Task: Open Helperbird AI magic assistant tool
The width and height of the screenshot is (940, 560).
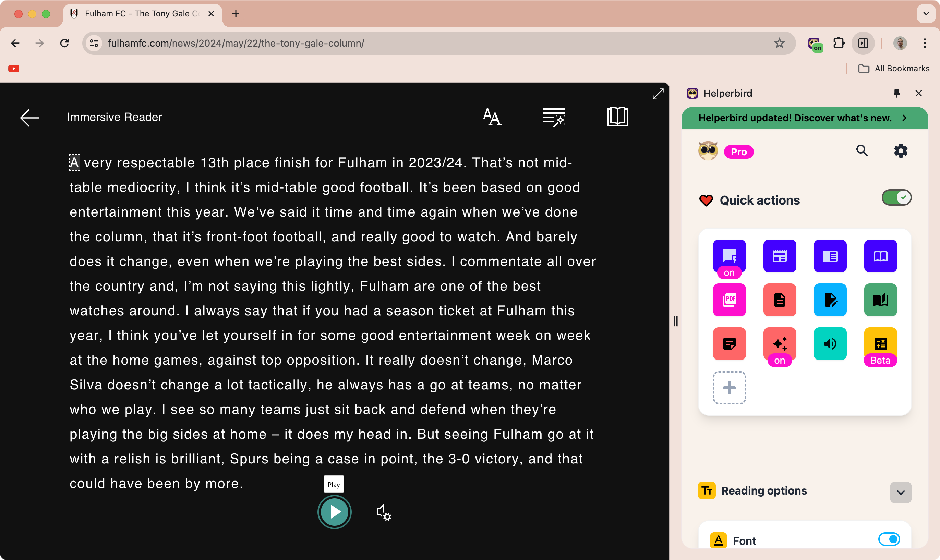Action: [779, 344]
